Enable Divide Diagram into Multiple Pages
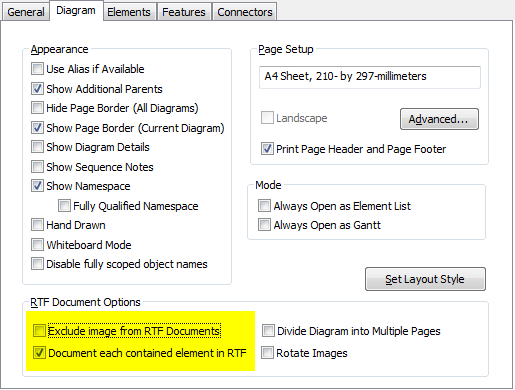 268,331
